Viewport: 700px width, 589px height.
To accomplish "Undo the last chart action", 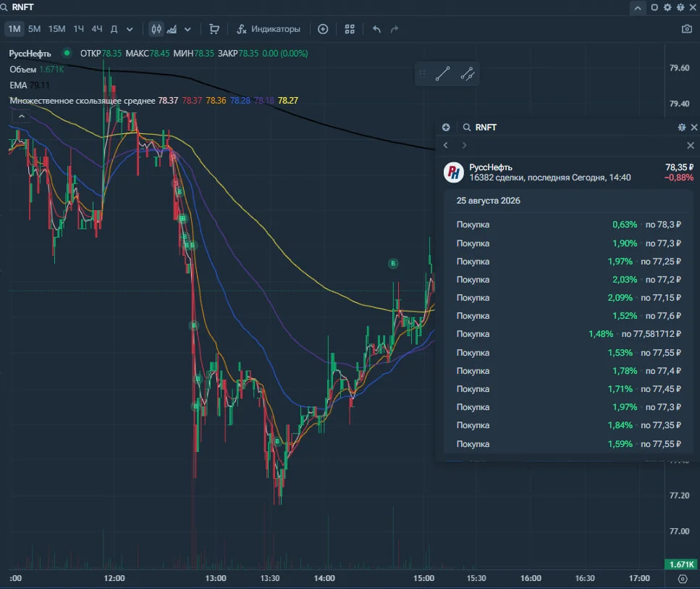I will tap(377, 30).
